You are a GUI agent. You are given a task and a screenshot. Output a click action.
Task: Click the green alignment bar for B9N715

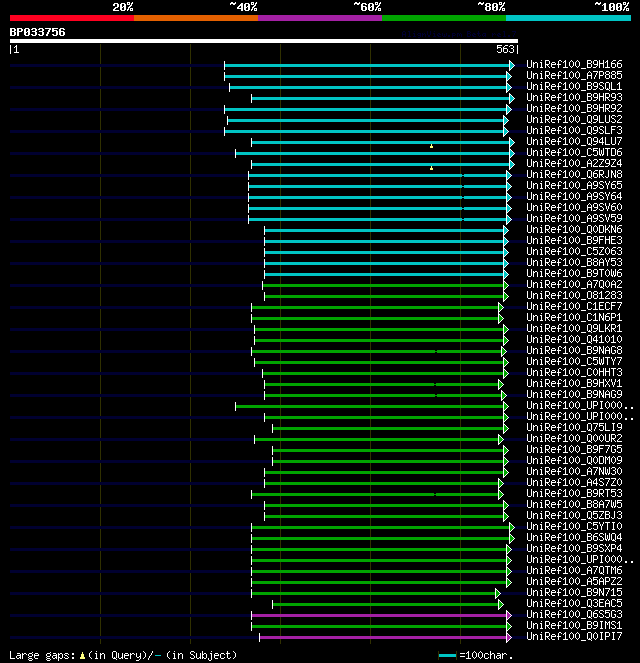(374, 593)
